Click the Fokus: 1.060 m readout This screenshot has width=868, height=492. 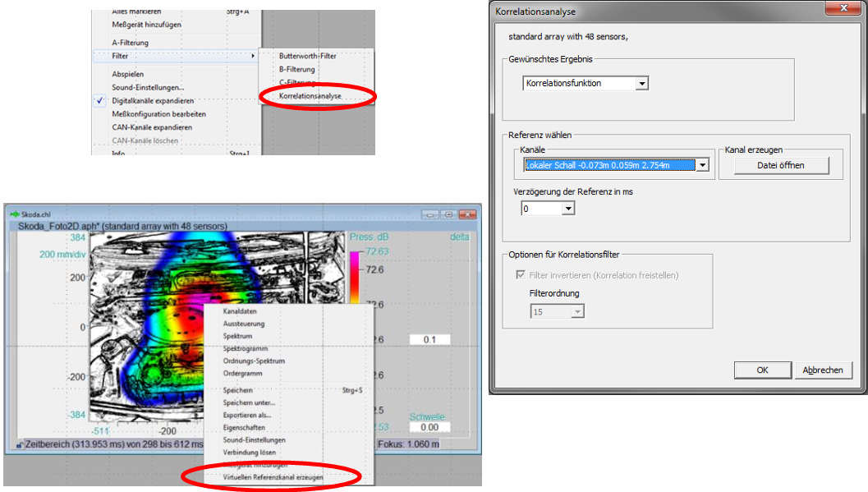(408, 444)
